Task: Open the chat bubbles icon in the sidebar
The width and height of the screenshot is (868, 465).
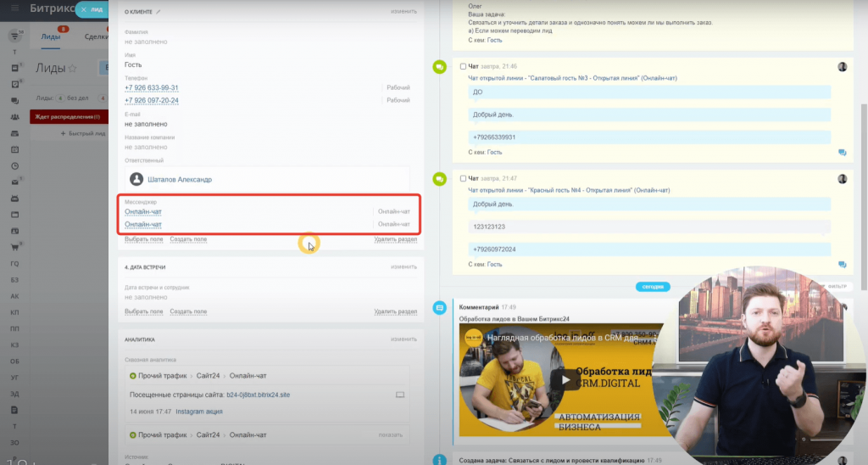Action: (15, 101)
